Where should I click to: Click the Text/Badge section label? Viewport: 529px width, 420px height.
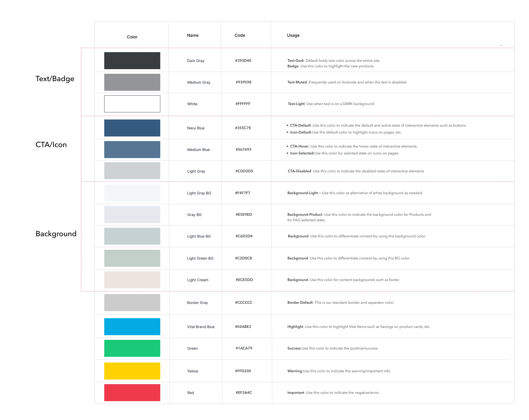pos(55,79)
